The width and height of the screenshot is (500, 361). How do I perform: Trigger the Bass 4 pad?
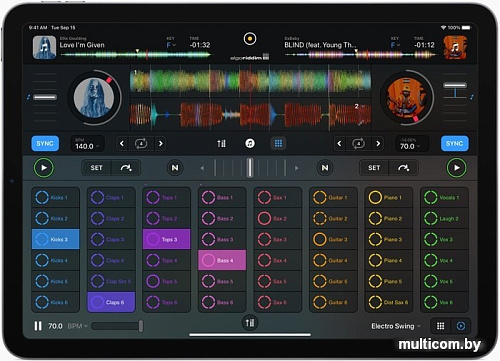(x=222, y=260)
